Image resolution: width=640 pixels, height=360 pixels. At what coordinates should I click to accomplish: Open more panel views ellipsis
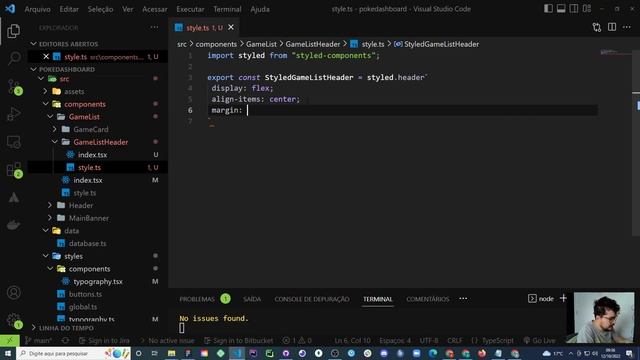tap(463, 298)
